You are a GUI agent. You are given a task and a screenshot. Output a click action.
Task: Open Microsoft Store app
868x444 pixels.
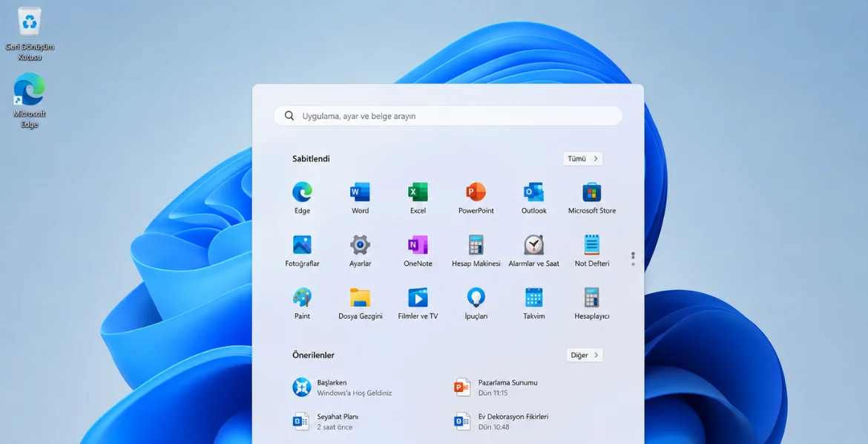point(592,198)
